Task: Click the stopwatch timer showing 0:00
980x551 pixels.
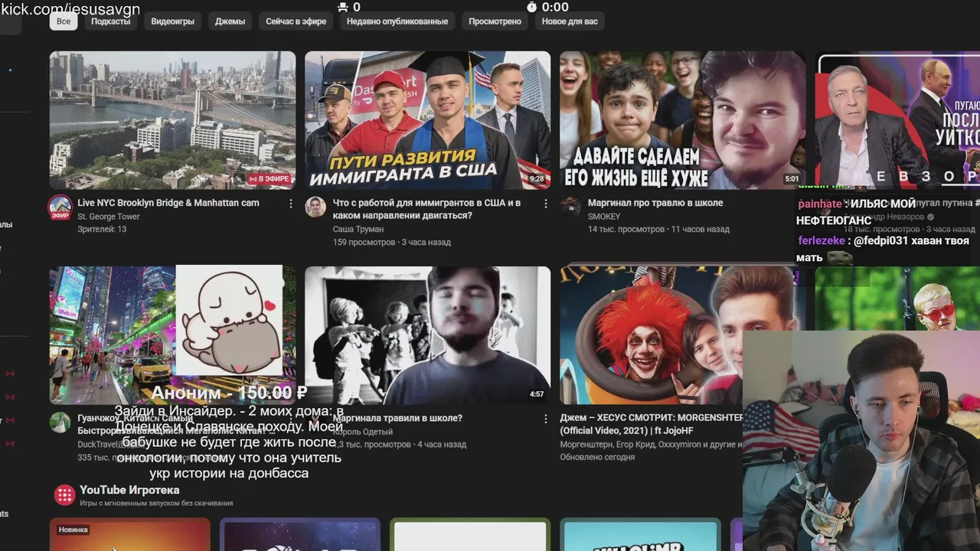Action: coord(547,7)
